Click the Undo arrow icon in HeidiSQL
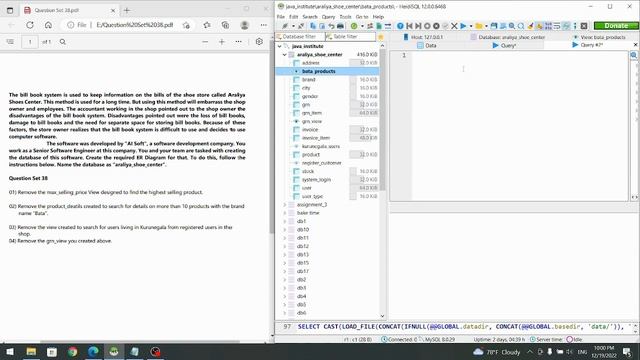The image size is (640, 360). pyautogui.click(x=331, y=26)
